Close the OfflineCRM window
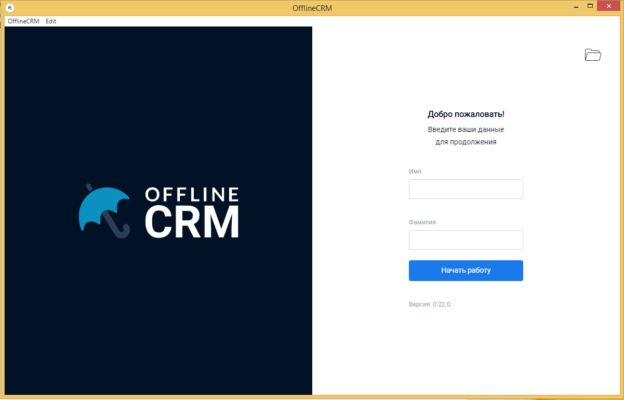Image resolution: width=624 pixels, height=400 pixels. [605, 7]
